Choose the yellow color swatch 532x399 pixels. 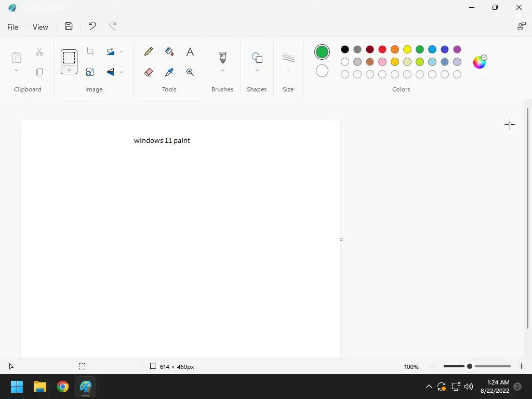click(407, 49)
